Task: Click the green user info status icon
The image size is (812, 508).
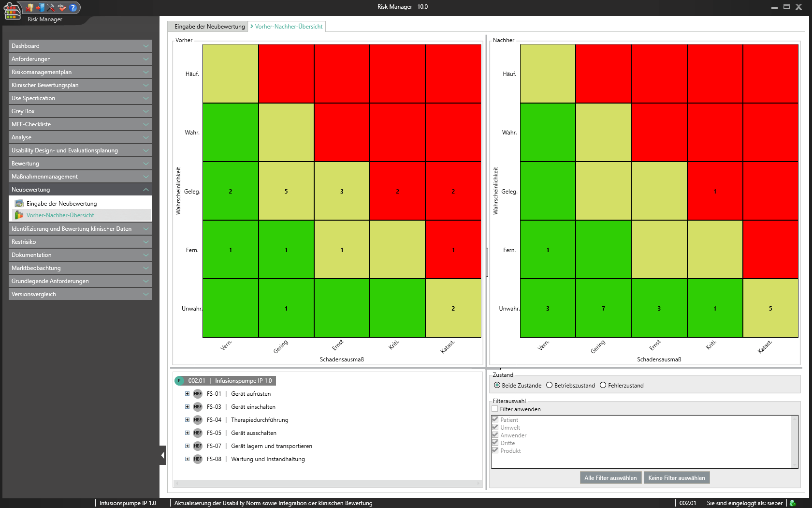Action: click(x=792, y=503)
